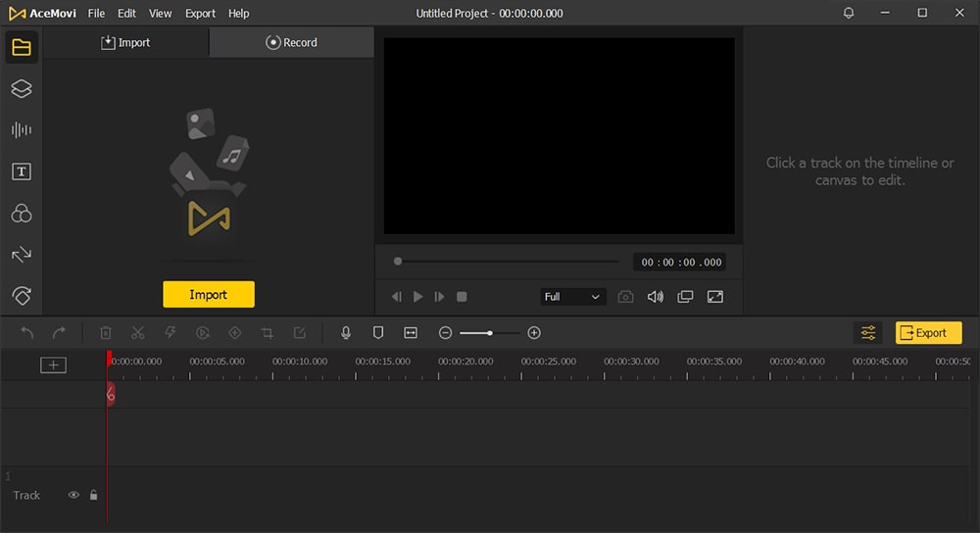The image size is (980, 533).
Task: Add a new track with plus box
Action: pos(53,364)
